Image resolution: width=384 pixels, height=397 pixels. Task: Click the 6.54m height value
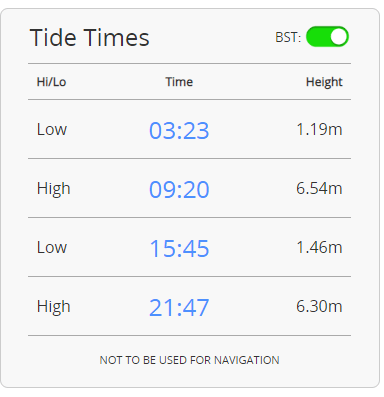319,188
